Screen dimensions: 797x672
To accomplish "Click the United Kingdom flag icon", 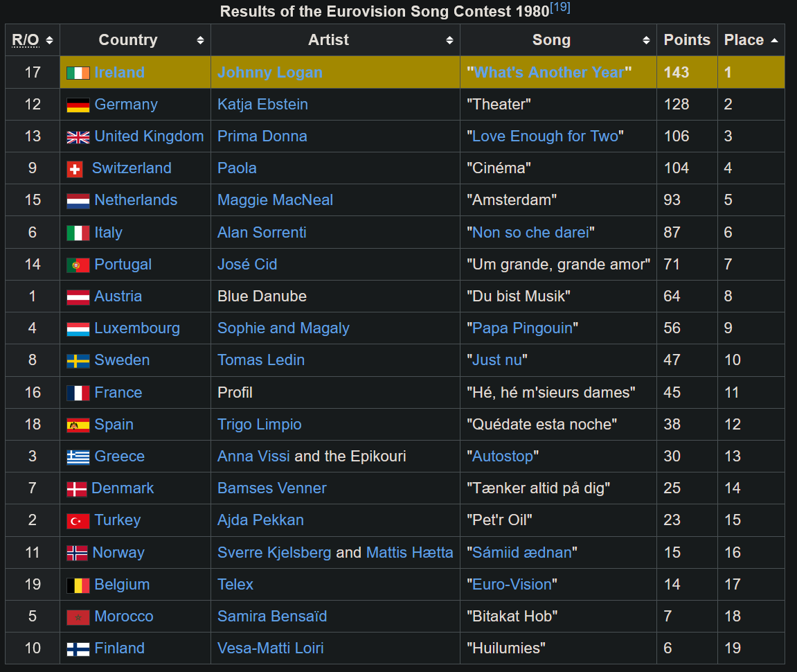I will click(78, 137).
